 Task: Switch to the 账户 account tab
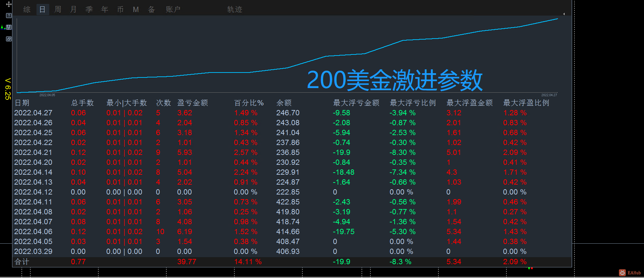click(173, 10)
